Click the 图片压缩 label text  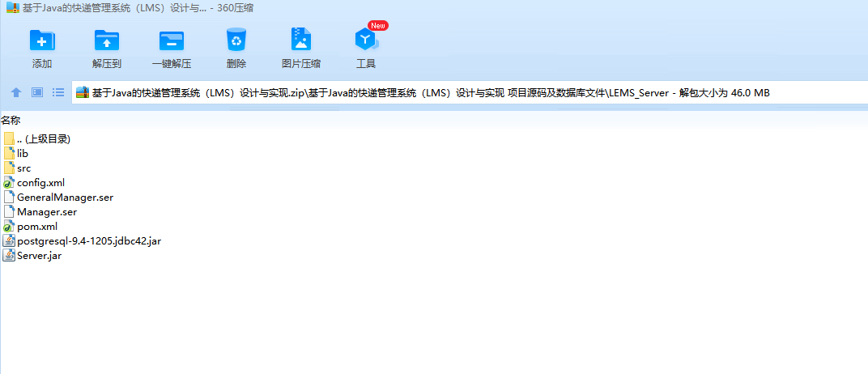click(301, 64)
